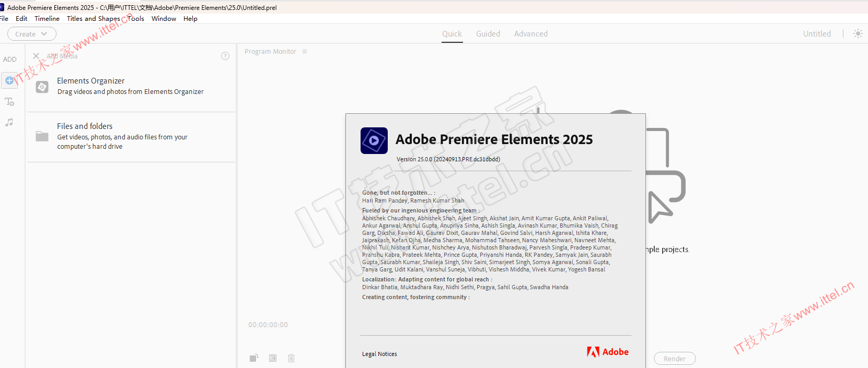Open the Timeline menu

click(x=47, y=19)
